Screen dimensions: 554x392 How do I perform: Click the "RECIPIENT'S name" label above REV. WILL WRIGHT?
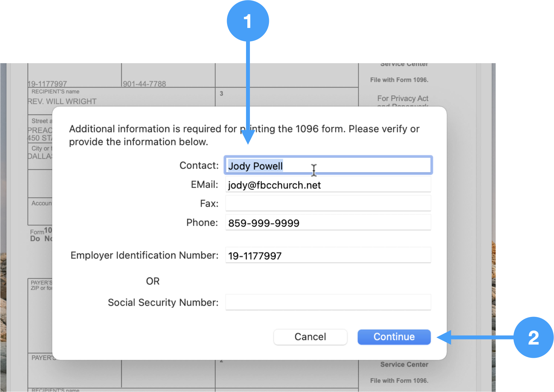(55, 92)
